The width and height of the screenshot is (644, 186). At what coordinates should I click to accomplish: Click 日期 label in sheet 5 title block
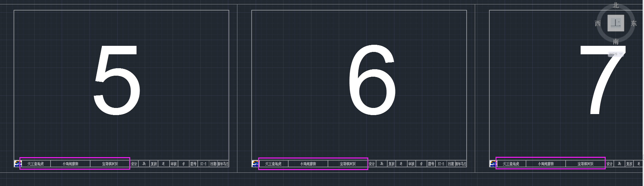pyautogui.click(x=213, y=164)
